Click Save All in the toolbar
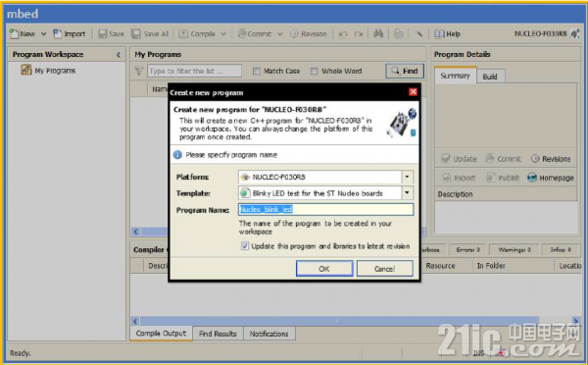588x365 pixels. pos(150,33)
